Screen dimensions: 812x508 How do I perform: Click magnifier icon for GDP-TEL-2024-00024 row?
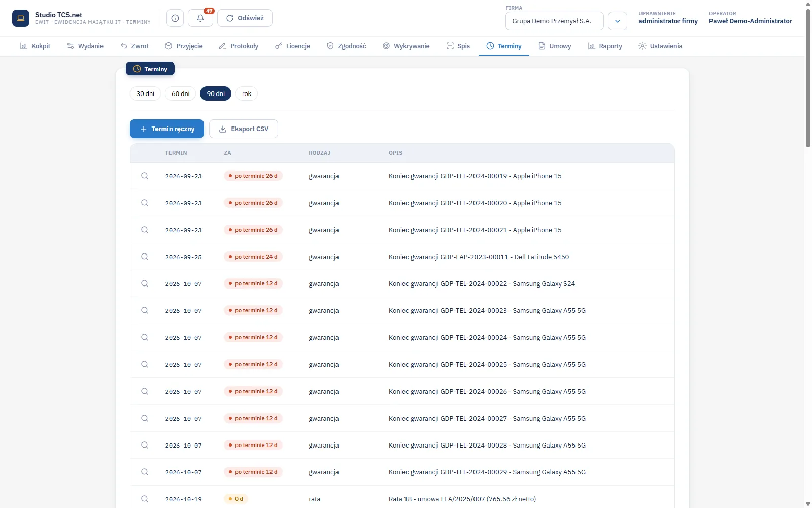pyautogui.click(x=145, y=337)
